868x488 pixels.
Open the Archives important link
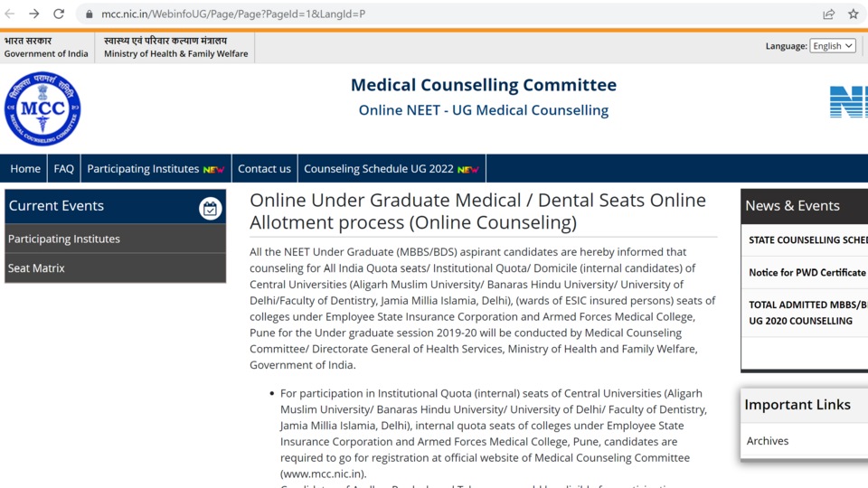(768, 441)
